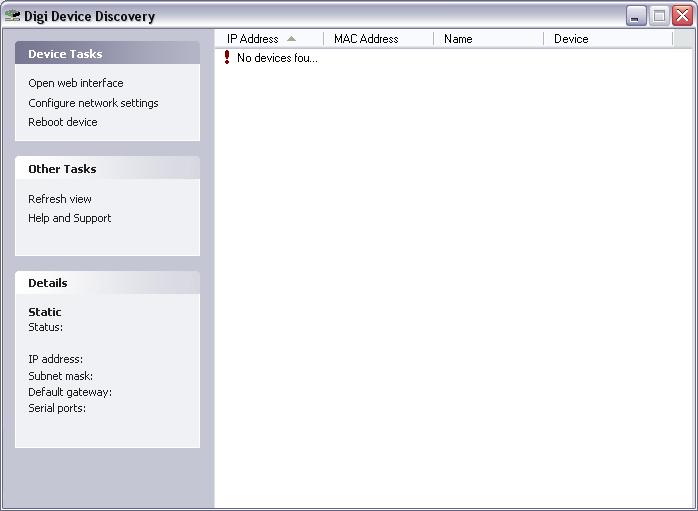
Task: Choose Reboot device task
Action: coord(63,122)
